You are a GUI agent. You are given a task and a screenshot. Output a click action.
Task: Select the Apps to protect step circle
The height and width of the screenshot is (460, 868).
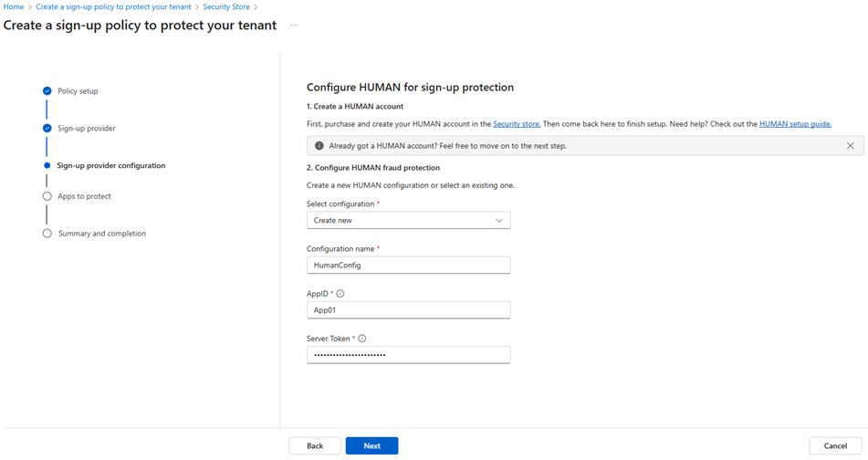[x=47, y=196]
